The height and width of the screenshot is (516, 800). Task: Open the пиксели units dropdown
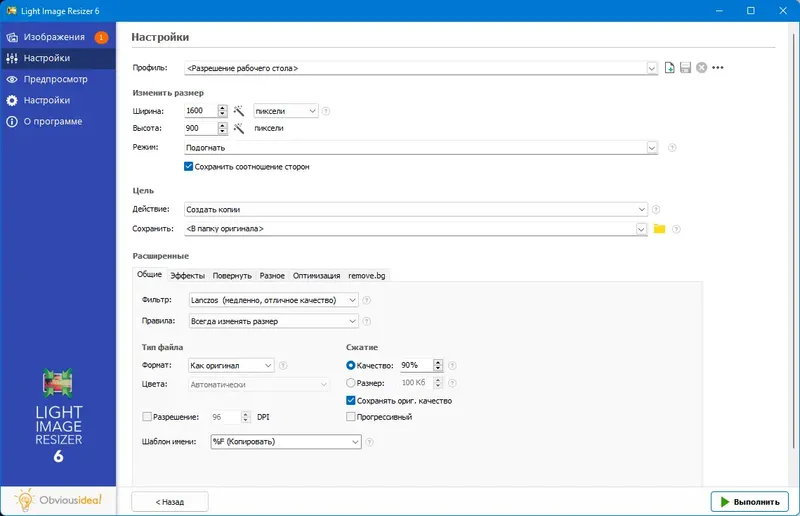point(286,111)
